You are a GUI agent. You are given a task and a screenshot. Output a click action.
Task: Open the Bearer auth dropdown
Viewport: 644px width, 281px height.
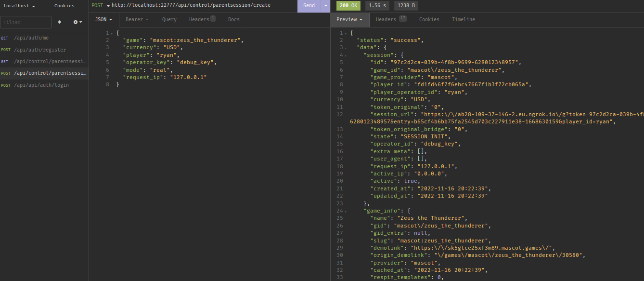tap(136, 19)
